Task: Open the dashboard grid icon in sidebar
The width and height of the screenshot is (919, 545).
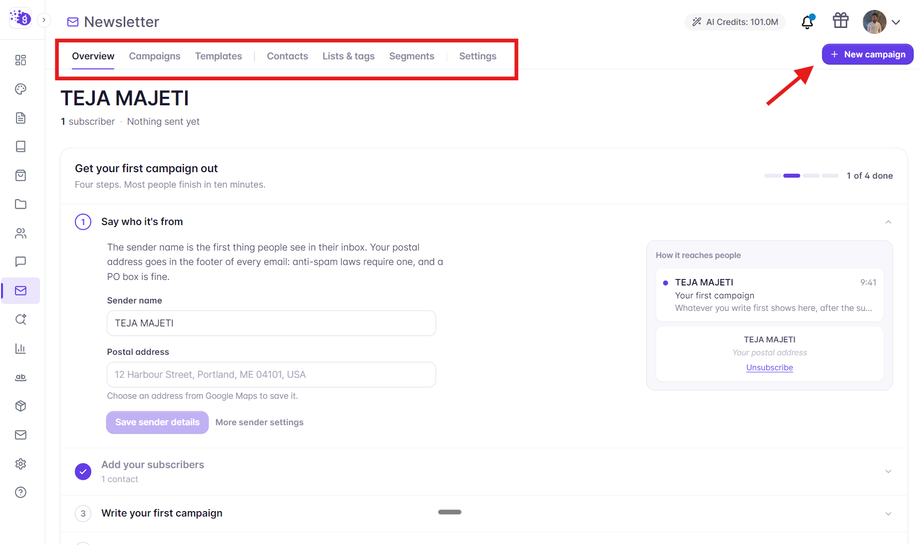Action: tap(21, 60)
